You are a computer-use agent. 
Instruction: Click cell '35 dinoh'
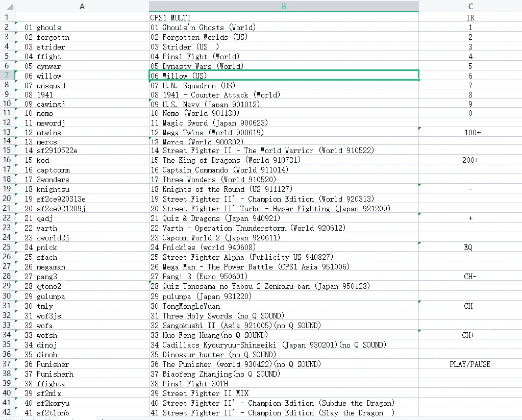pyautogui.click(x=82, y=354)
